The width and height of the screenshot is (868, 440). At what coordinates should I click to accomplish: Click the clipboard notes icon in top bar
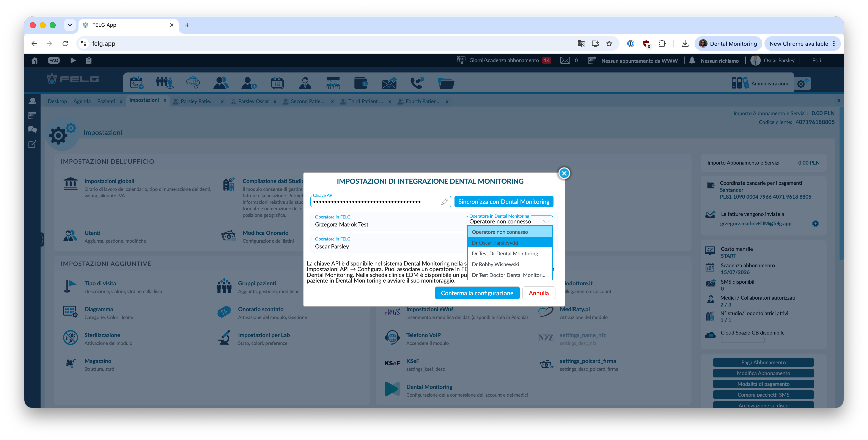pyautogui.click(x=89, y=60)
